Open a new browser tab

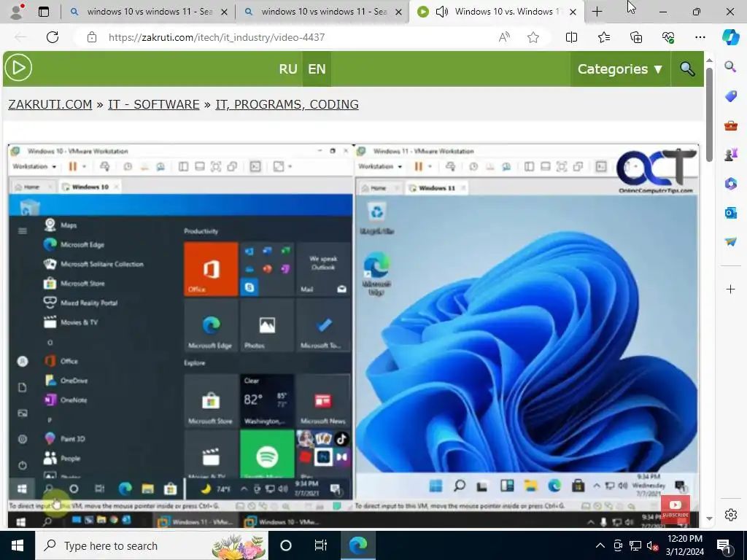point(597,12)
